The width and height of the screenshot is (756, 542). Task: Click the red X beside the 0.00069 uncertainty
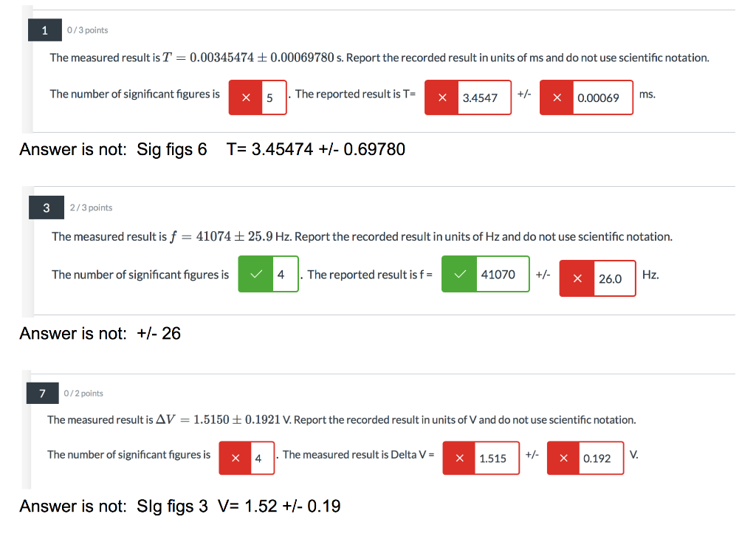tap(557, 97)
